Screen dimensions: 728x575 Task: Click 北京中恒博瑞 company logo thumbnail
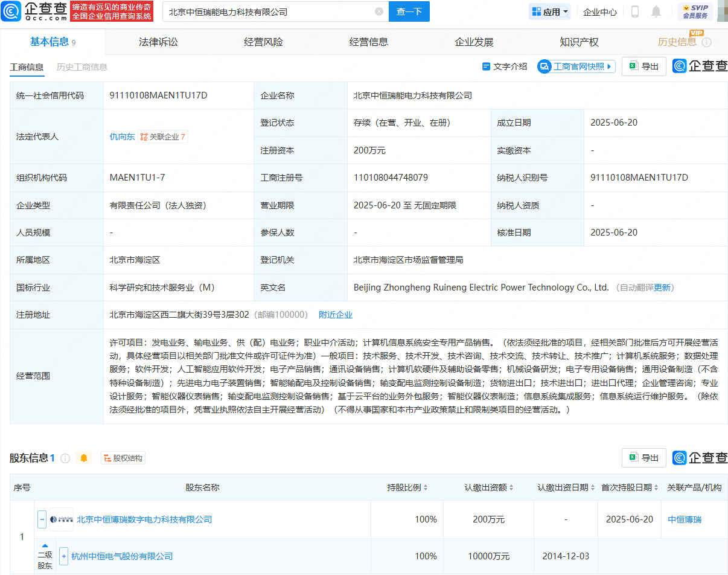(62, 519)
